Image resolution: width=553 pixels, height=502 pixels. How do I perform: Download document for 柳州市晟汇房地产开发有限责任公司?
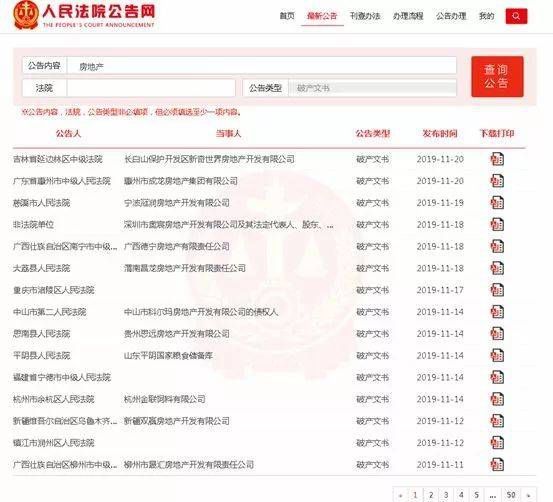click(x=497, y=465)
